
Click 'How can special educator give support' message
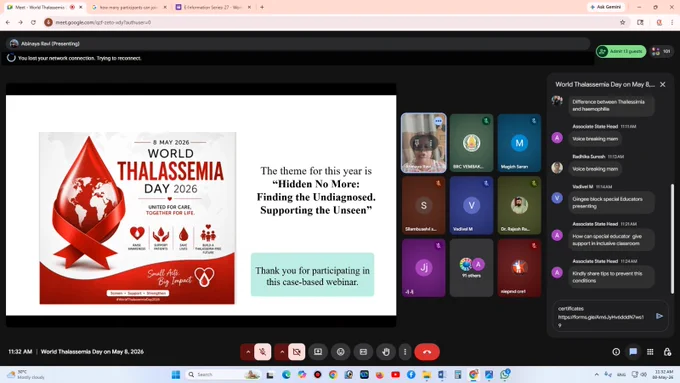tap(611, 239)
